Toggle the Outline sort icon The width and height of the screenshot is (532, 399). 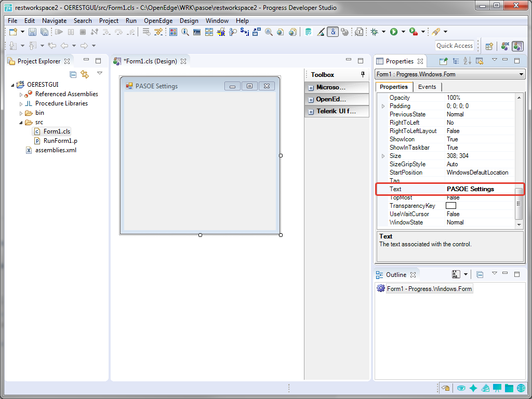tap(456, 274)
